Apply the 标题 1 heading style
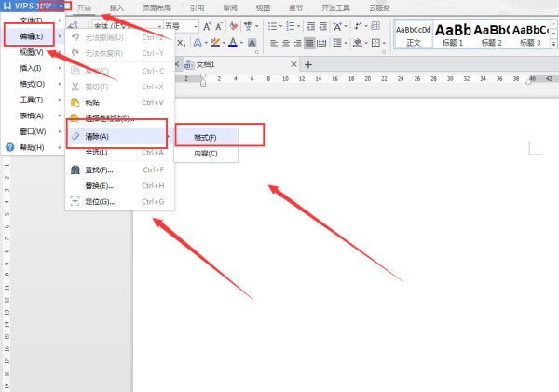 [x=454, y=35]
